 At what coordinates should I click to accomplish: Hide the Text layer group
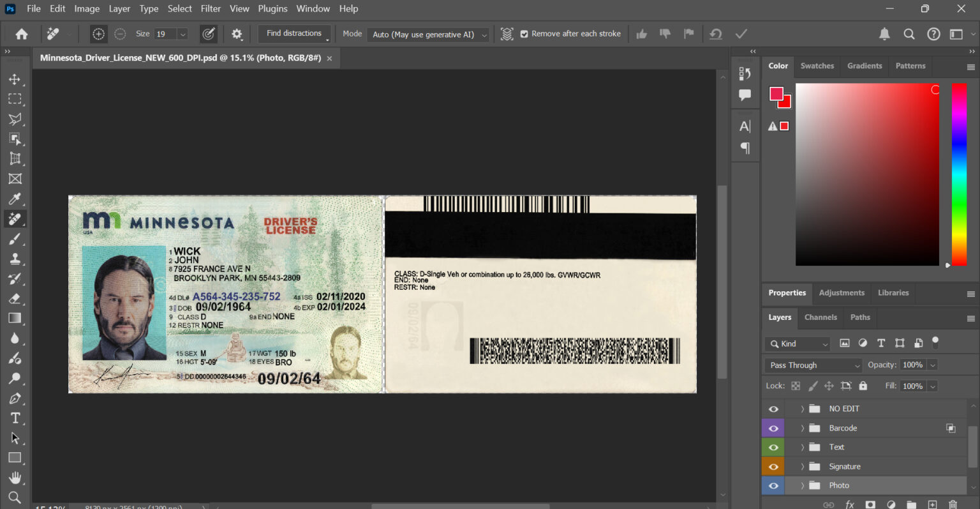773,447
